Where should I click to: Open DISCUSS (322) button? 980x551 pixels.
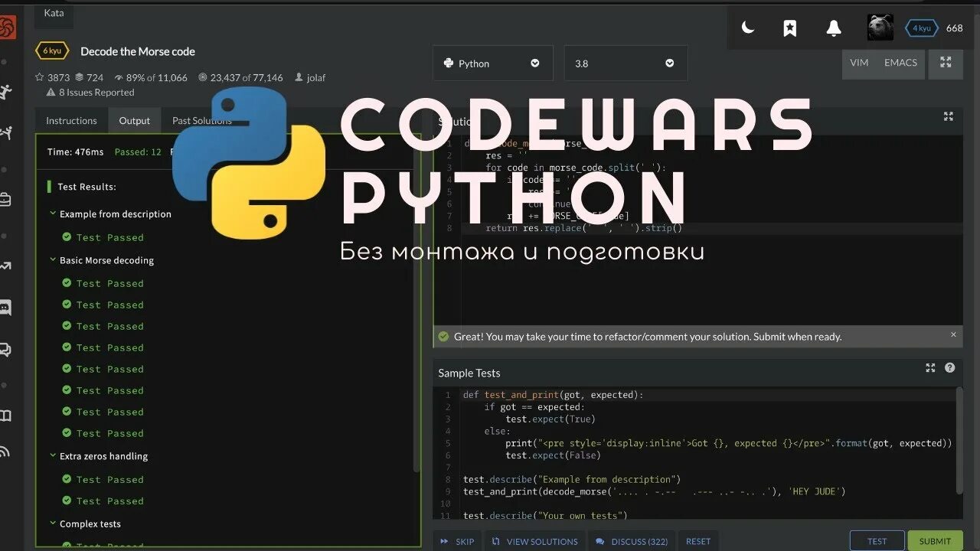[632, 541]
